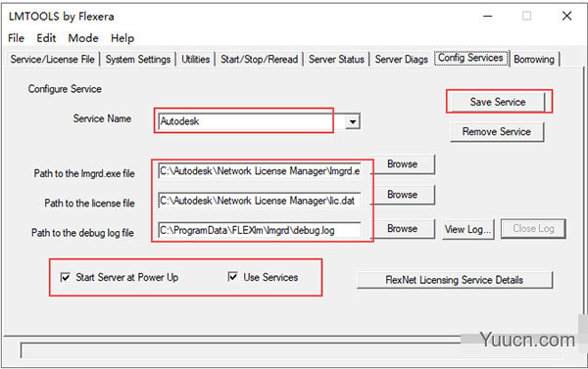This screenshot has height=369, width=588.
Task: Click the debug log path input field
Action: [x=260, y=230]
